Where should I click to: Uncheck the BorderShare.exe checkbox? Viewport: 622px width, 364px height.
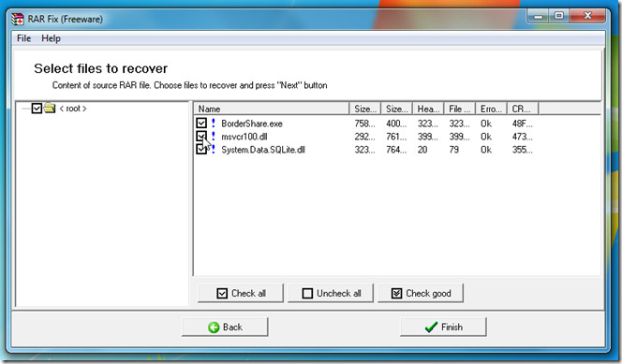click(201, 123)
